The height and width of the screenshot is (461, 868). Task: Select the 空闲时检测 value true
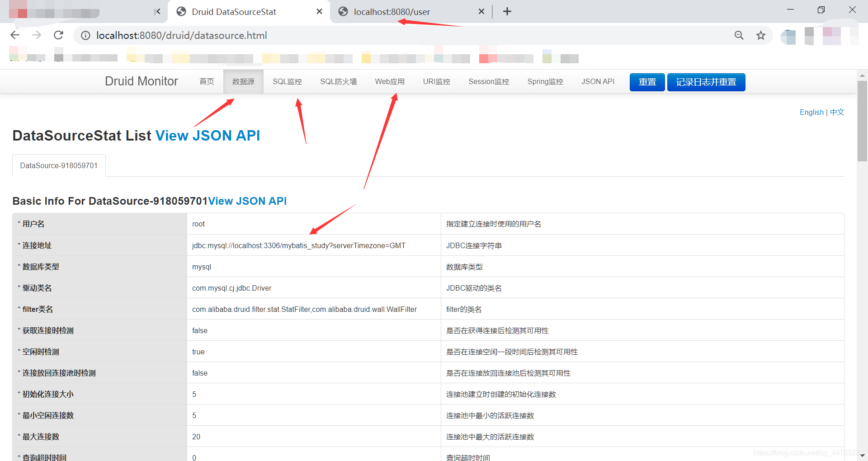pyautogui.click(x=198, y=352)
